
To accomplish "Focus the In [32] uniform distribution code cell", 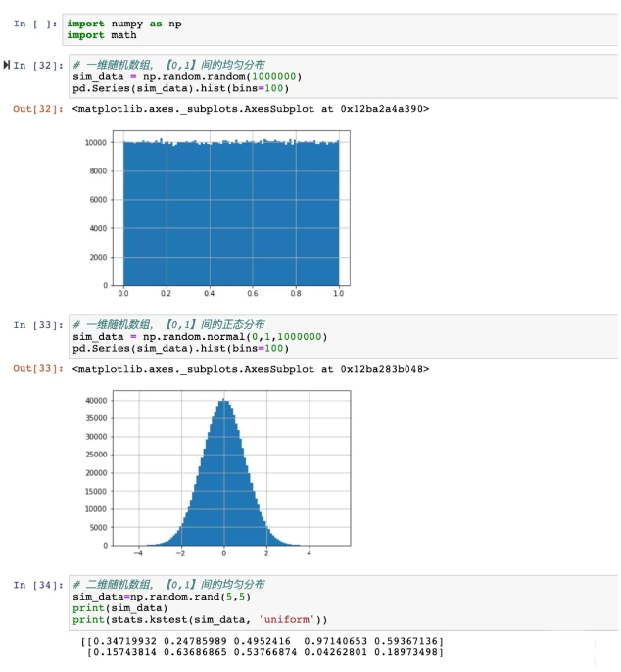I will 343,76.
